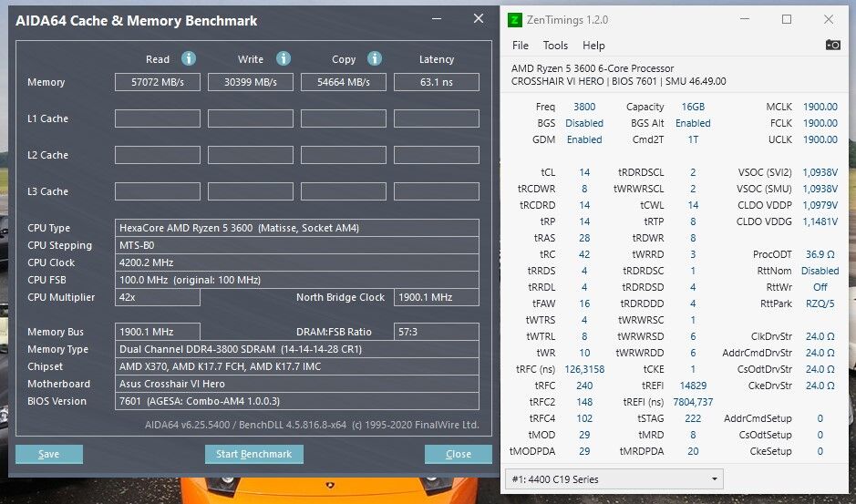
Task: Click the empty L3 Cache Latency field
Action: point(437,191)
